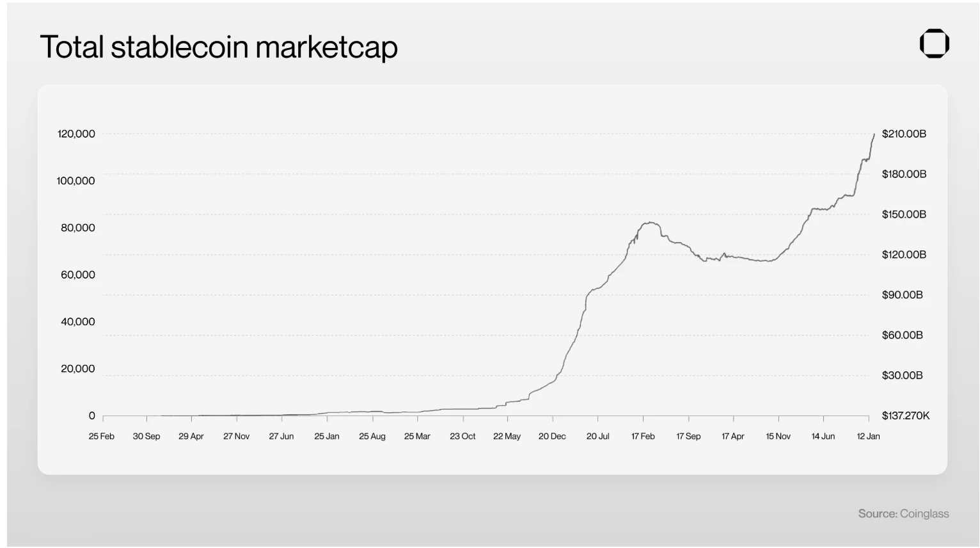Click the 20,000 left axis label
Screen dimensions: 980x548
coord(78,369)
